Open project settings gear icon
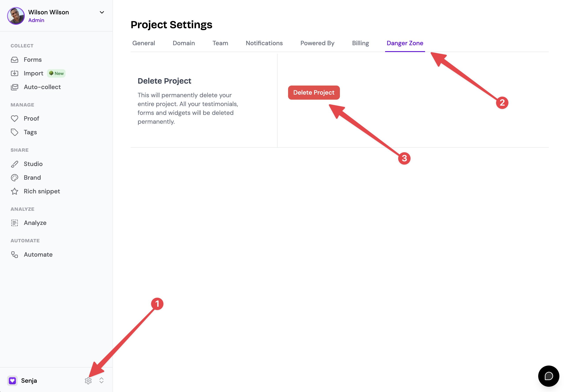Screen dimensions: 566x392 coord(88,381)
